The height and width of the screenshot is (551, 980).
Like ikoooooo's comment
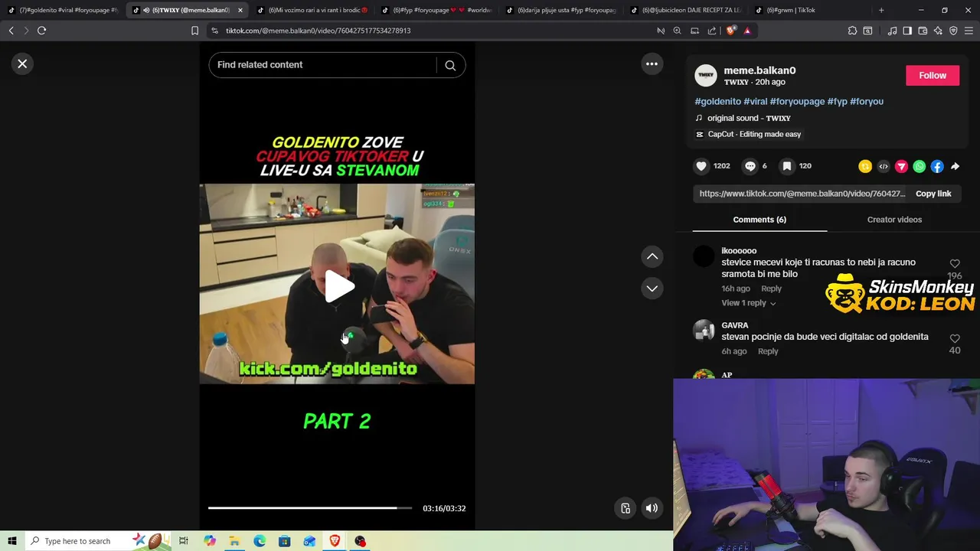pyautogui.click(x=955, y=264)
